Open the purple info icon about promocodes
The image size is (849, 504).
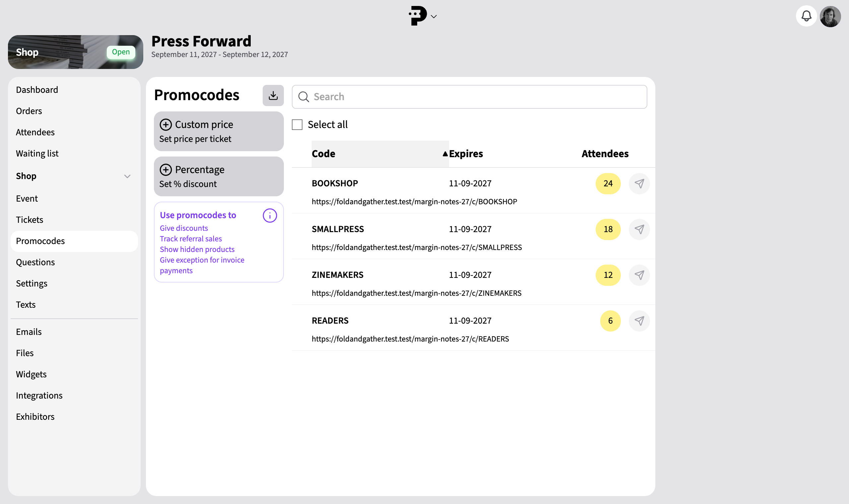pyautogui.click(x=270, y=216)
